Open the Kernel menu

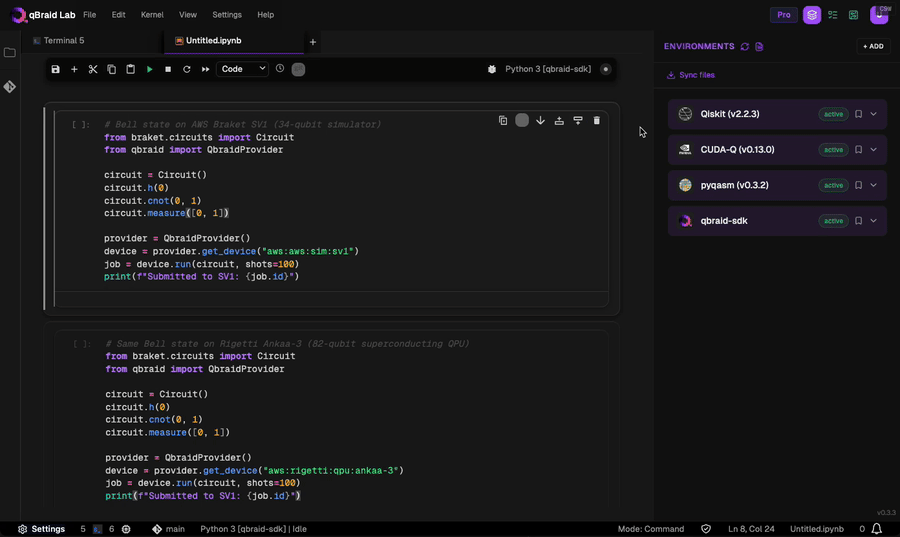tap(152, 15)
